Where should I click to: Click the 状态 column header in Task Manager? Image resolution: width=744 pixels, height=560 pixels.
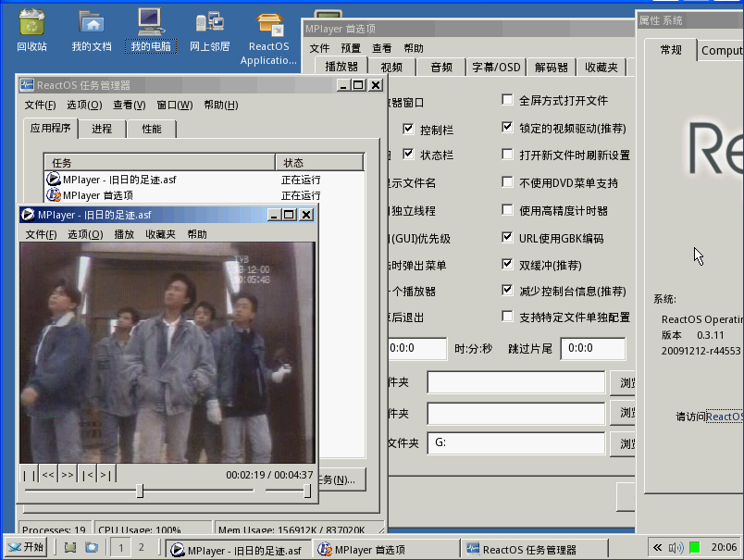(x=319, y=163)
